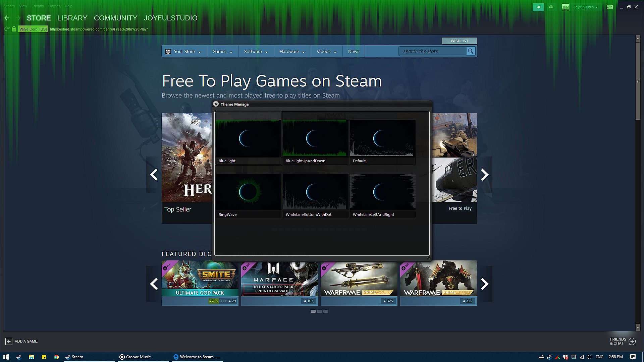
Task: Click the WISHLIST button
Action: [459, 41]
